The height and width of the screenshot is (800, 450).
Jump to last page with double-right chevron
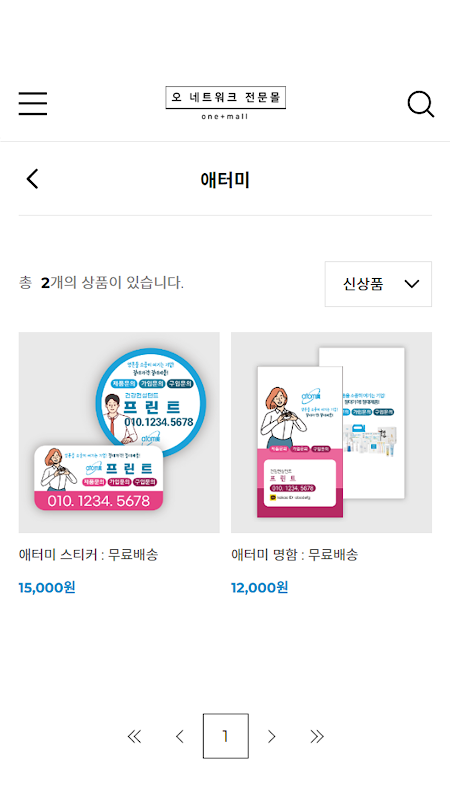pos(317,736)
